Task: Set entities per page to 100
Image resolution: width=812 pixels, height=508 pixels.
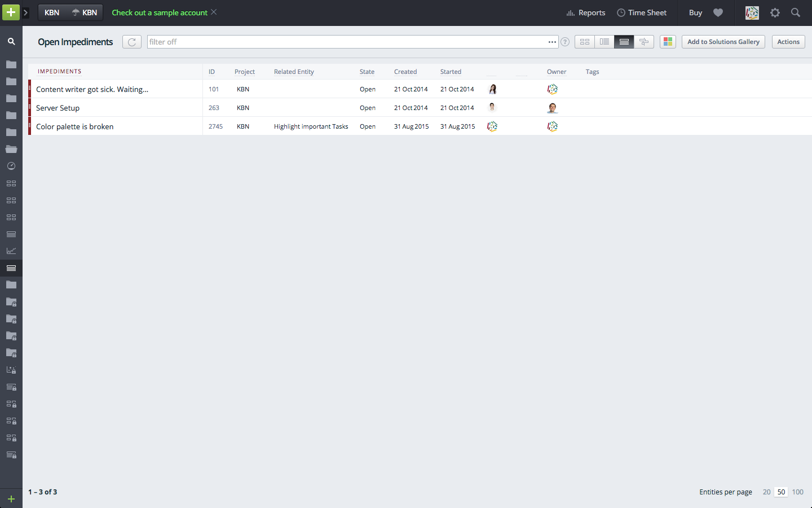Action: point(798,492)
